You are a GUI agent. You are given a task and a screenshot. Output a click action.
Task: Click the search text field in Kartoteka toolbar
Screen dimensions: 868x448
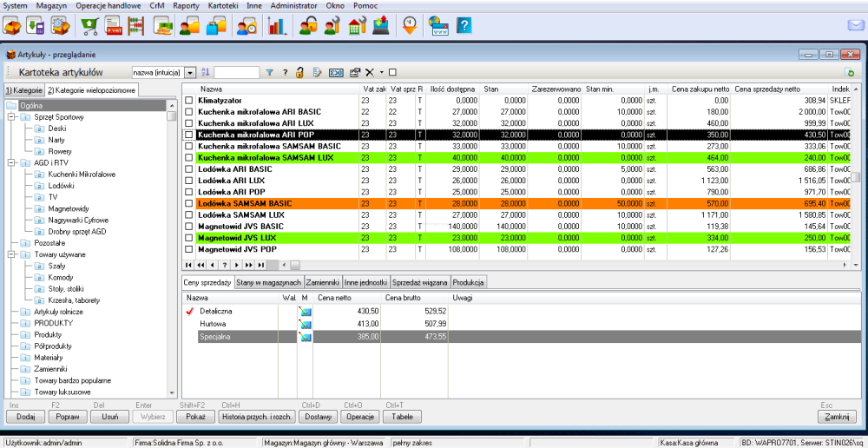click(236, 72)
